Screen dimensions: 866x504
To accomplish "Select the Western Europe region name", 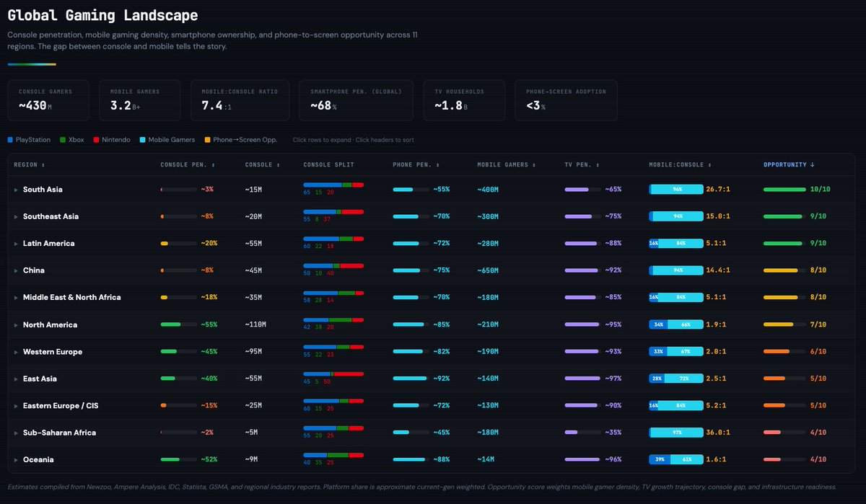I will (53, 352).
